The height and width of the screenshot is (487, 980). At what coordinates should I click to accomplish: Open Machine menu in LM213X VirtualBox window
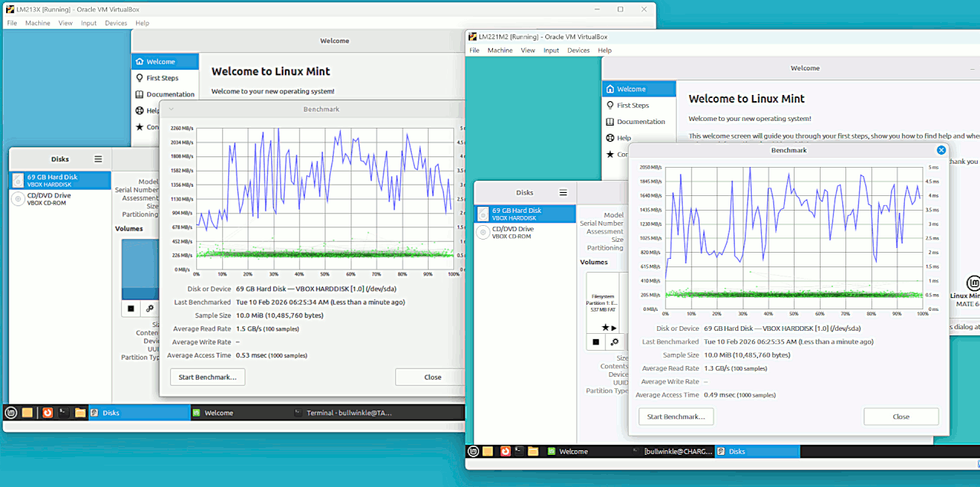(x=38, y=23)
